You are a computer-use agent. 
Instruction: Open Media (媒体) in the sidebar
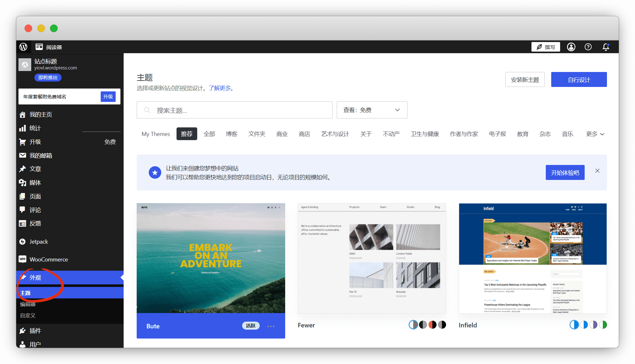pyautogui.click(x=35, y=182)
